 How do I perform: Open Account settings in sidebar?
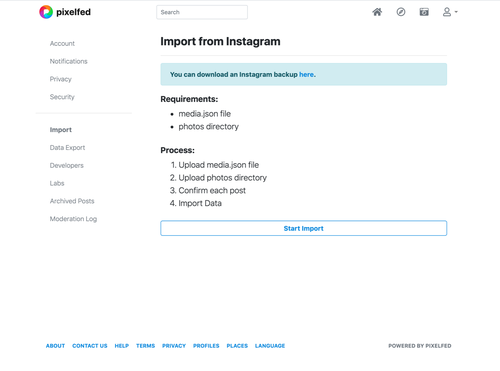(x=62, y=43)
